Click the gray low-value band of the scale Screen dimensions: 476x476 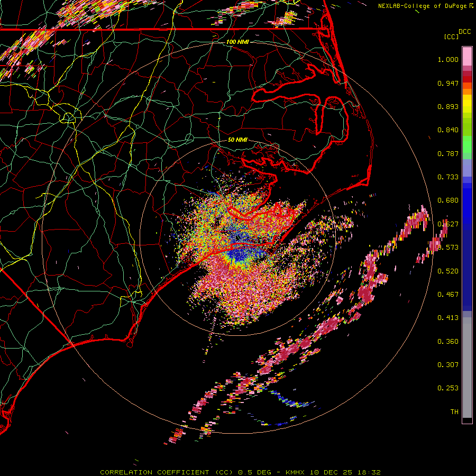(467, 368)
